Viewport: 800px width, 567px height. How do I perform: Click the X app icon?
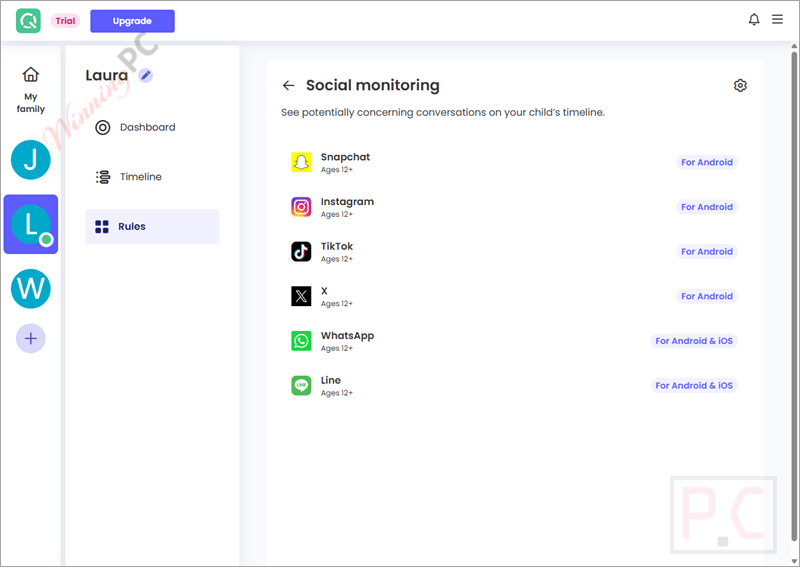[301, 296]
